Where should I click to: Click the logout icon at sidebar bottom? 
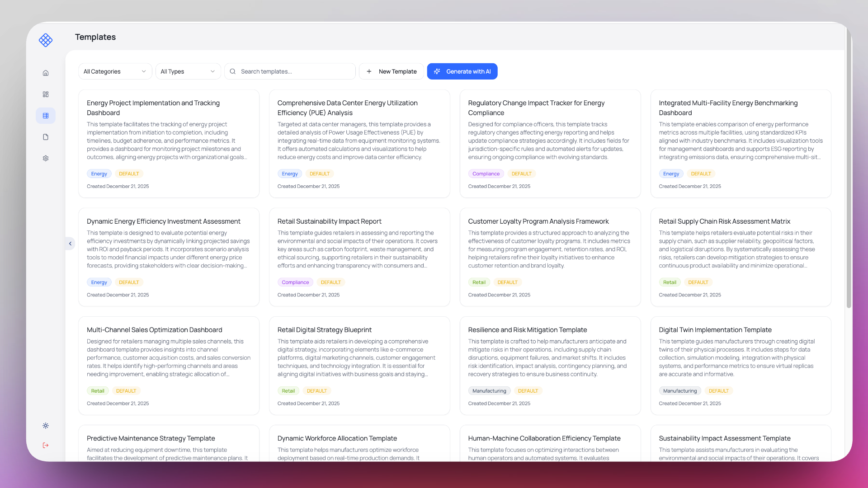[x=45, y=445]
